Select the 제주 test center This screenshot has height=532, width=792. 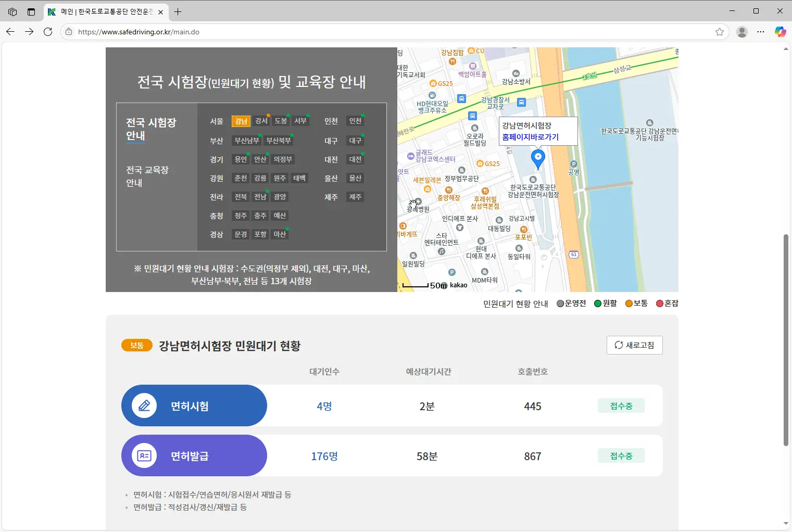[355, 197]
